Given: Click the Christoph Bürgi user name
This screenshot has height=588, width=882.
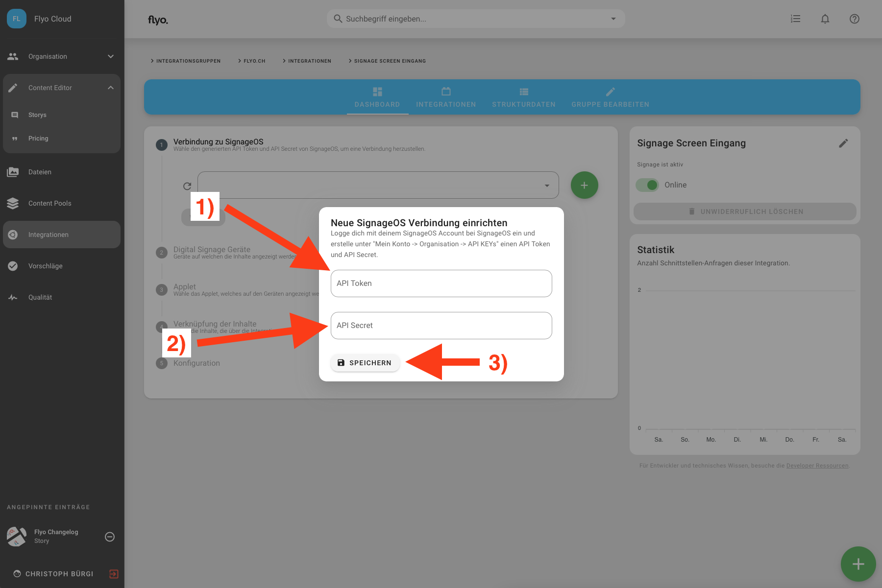Looking at the screenshot, I should click(x=59, y=574).
